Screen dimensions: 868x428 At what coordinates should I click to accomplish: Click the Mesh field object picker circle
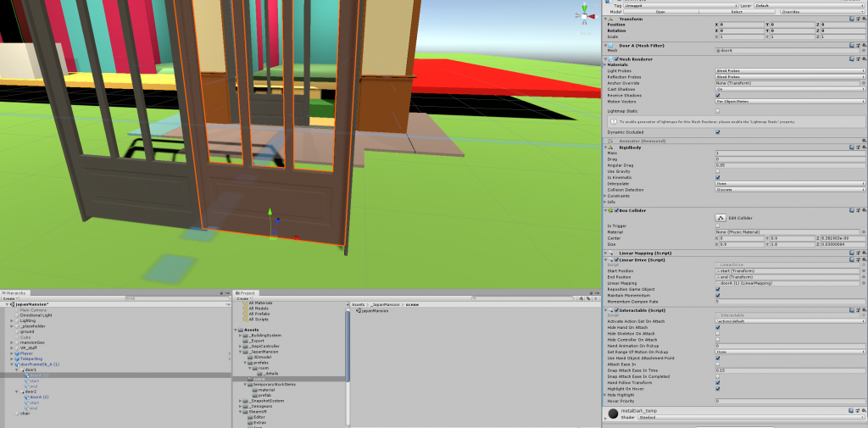coord(863,51)
